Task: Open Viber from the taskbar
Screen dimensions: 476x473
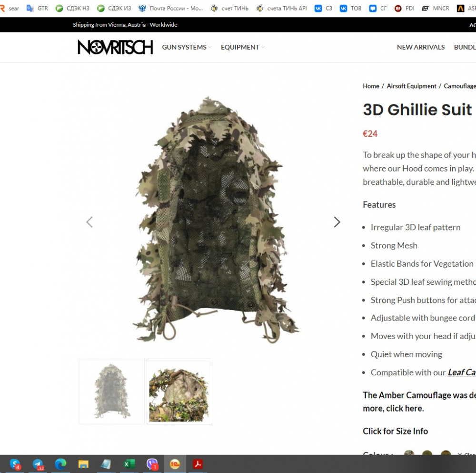Action: point(152,464)
